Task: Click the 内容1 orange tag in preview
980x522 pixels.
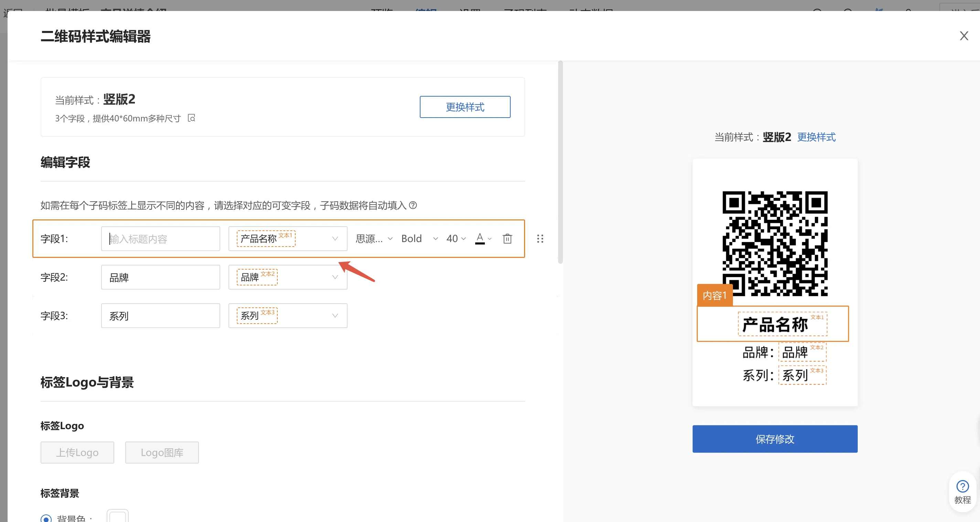Action: click(714, 295)
